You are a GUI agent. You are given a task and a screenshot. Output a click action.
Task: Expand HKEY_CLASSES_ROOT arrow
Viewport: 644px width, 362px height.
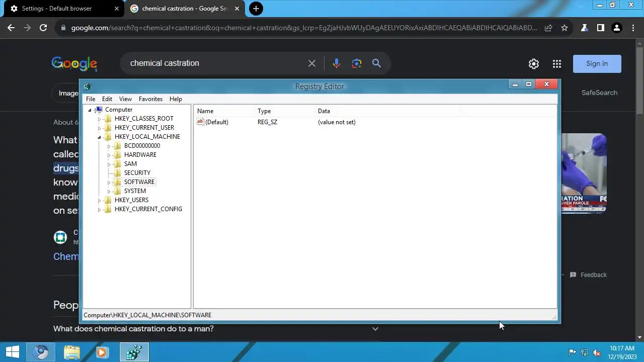point(99,119)
